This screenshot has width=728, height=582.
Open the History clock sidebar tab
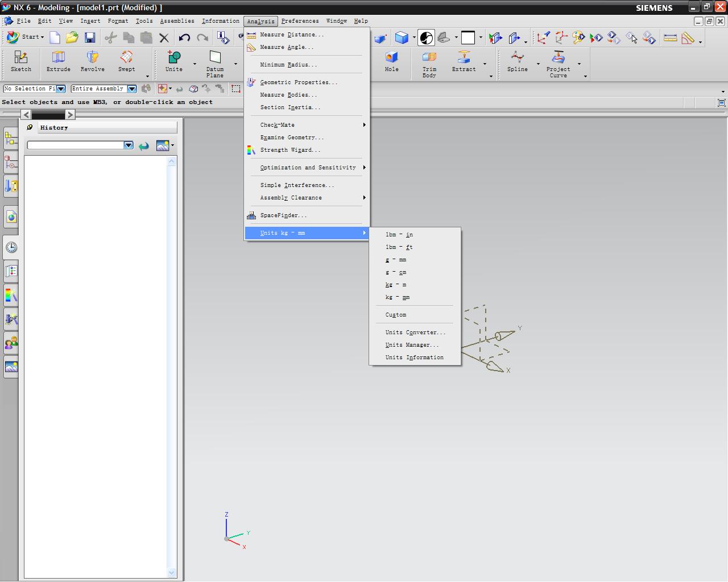pyautogui.click(x=11, y=247)
